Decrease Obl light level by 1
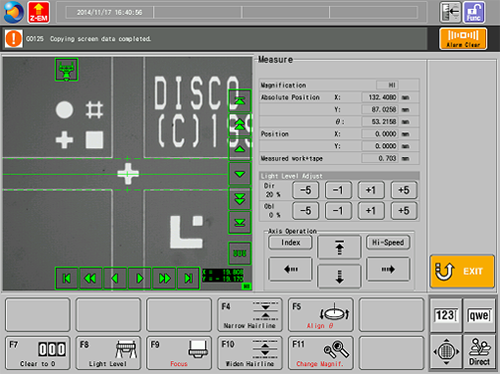The width and height of the screenshot is (500, 374). click(x=338, y=211)
